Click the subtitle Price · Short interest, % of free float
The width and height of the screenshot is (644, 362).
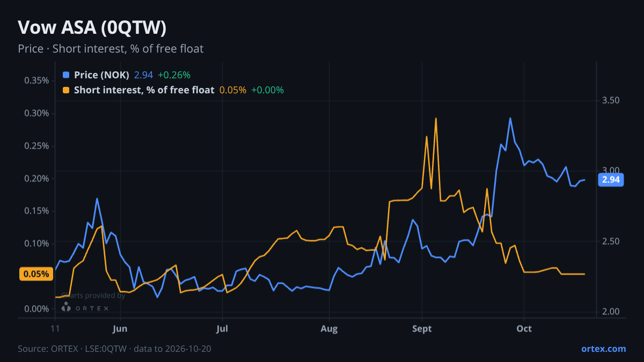tap(111, 49)
